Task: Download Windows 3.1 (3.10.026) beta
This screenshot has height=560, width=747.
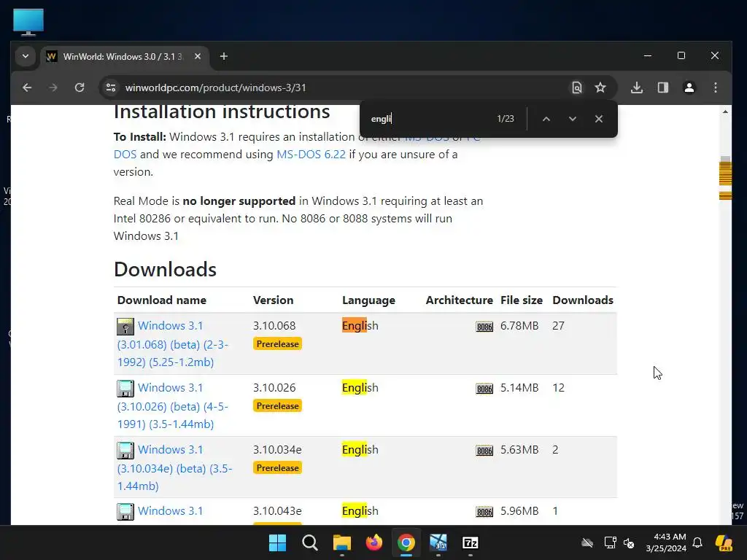Action: tap(172, 405)
